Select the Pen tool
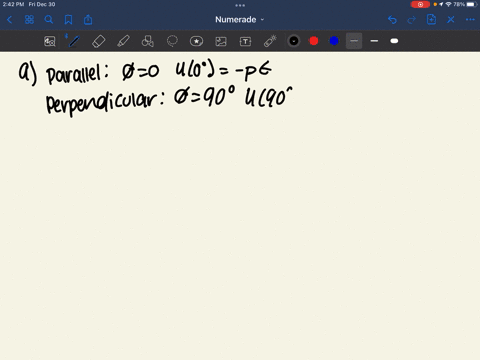 74,41
